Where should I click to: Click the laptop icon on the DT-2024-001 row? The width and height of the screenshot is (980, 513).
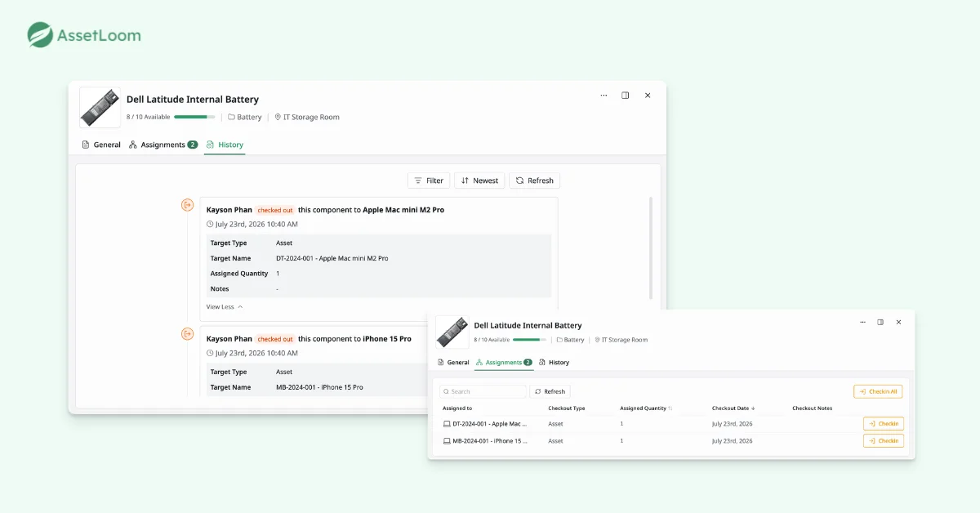click(447, 424)
